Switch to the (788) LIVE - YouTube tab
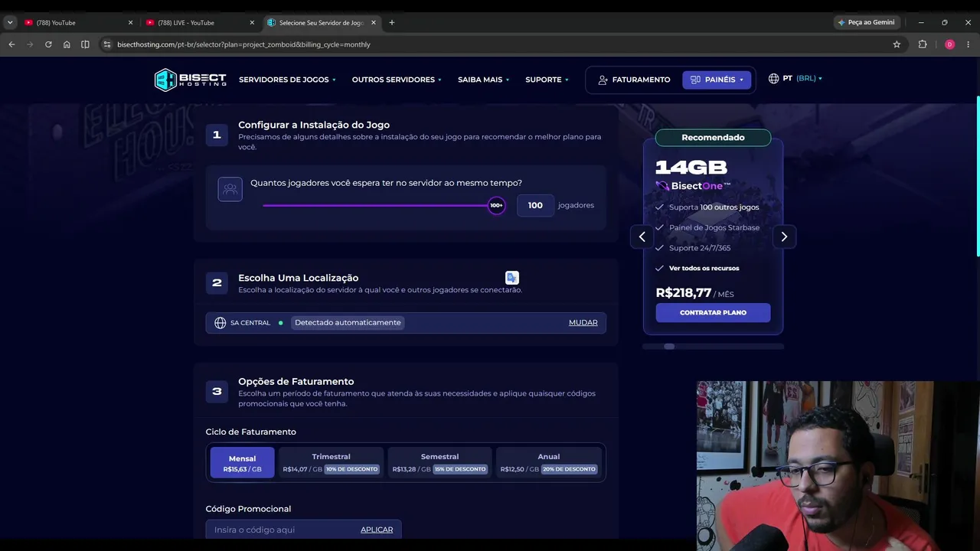The width and height of the screenshot is (980, 551). point(200,23)
